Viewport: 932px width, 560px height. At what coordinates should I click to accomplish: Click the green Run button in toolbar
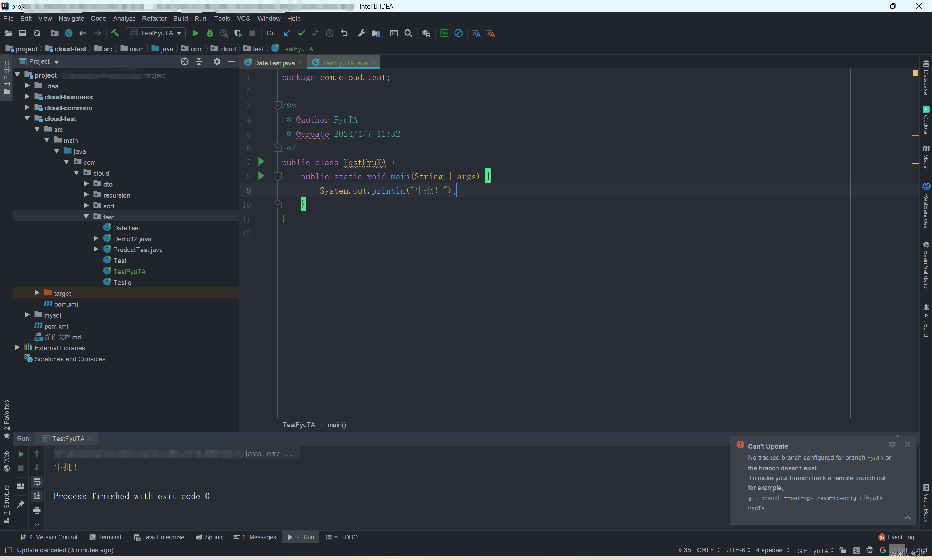(x=196, y=33)
